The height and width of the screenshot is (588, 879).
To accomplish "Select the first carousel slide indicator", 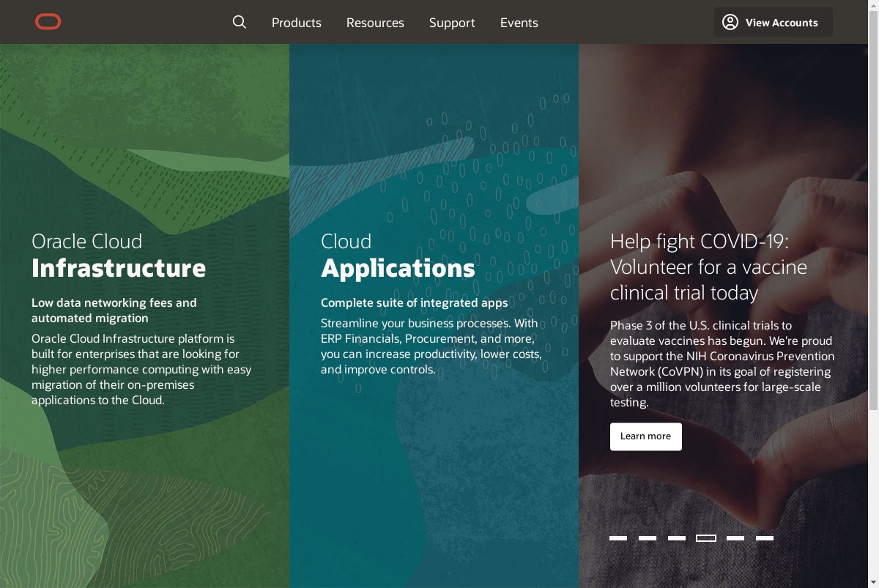I will (618, 538).
